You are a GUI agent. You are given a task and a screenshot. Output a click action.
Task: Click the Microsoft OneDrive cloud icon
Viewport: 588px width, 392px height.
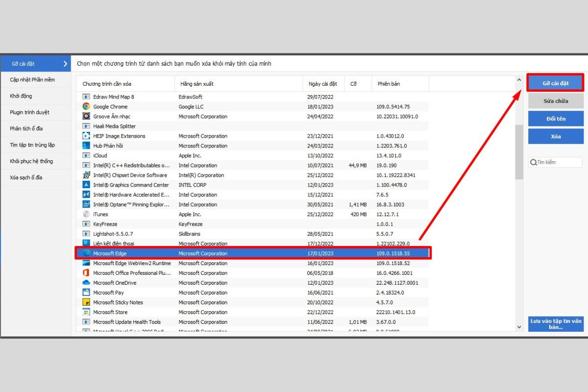point(86,283)
